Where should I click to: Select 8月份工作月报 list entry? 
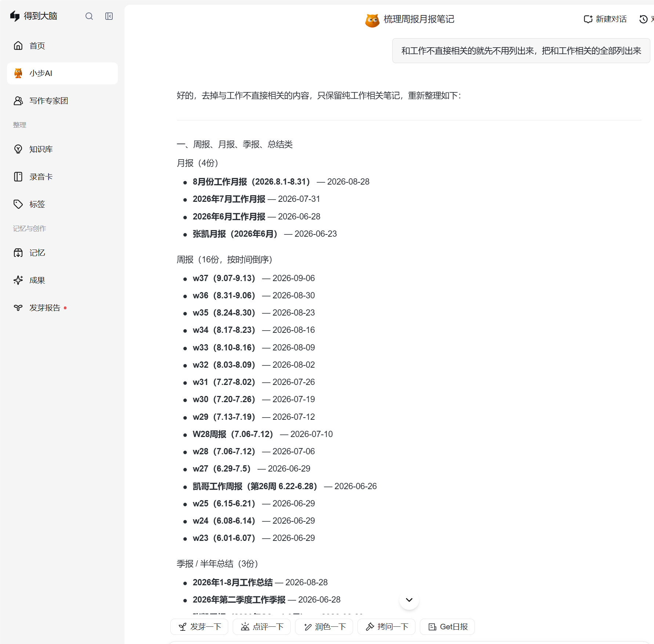click(281, 182)
